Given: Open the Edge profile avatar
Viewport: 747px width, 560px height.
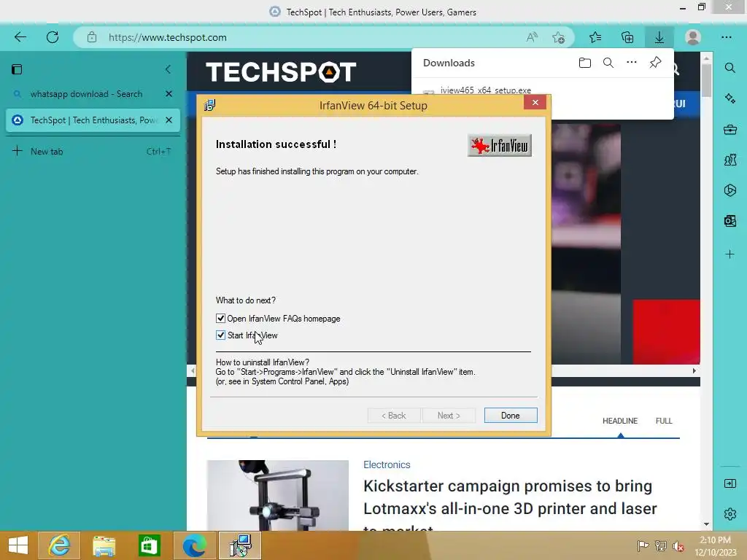Looking at the screenshot, I should pos(693,37).
